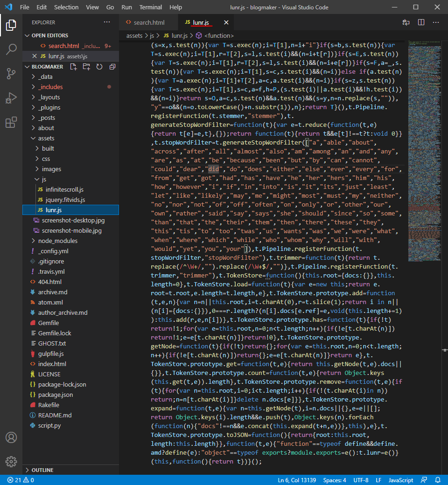The width and height of the screenshot is (448, 485).
Task: Open jquery.fitvids.js file
Action: point(70,200)
